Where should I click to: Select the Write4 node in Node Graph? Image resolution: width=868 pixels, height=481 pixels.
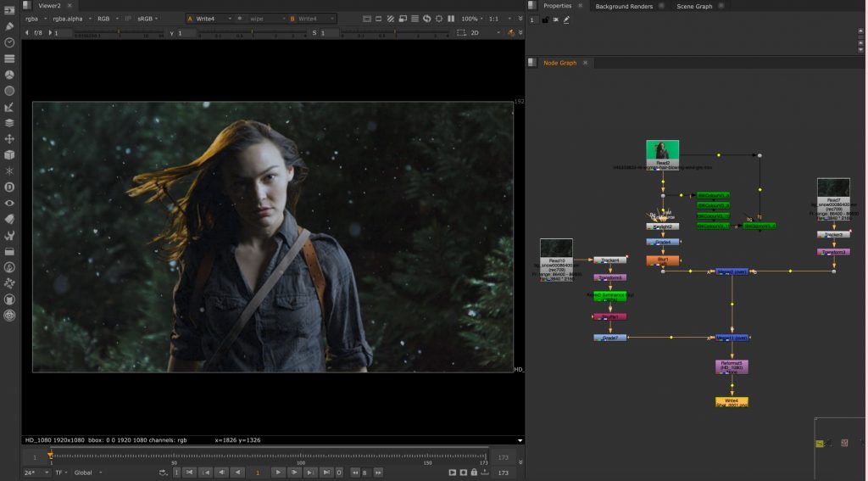732,401
